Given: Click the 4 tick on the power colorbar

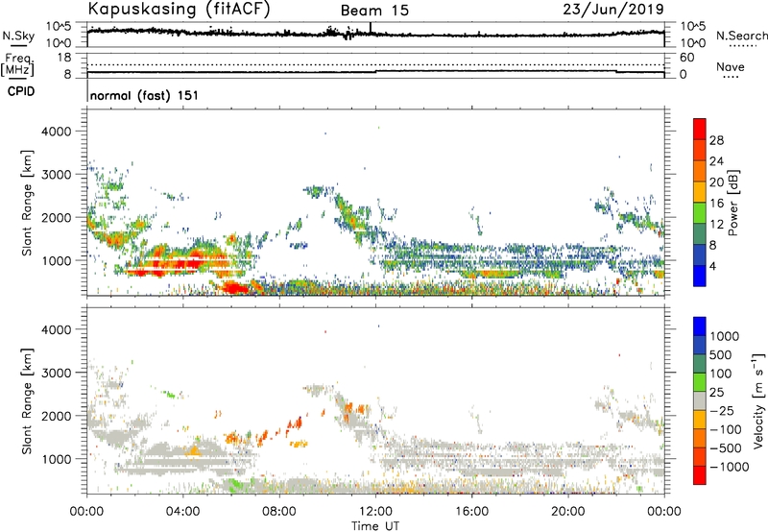Looking at the screenshot, I should 712,267.
